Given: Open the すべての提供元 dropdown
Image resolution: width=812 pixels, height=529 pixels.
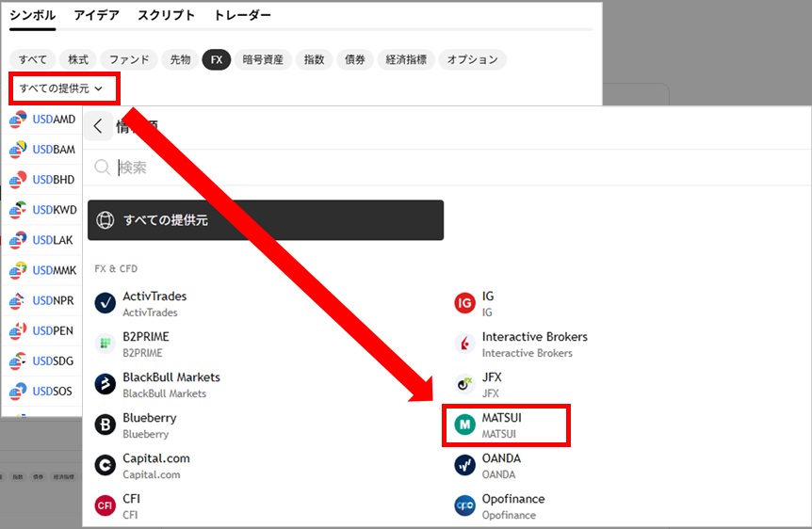Looking at the screenshot, I should 61,88.
